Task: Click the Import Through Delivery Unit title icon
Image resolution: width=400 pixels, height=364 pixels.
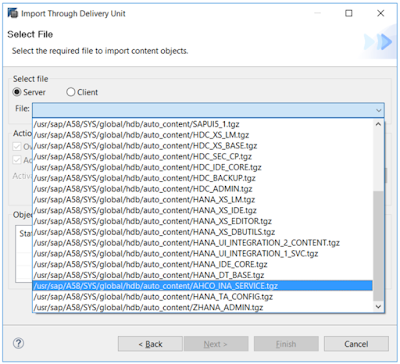Action: 12,14
